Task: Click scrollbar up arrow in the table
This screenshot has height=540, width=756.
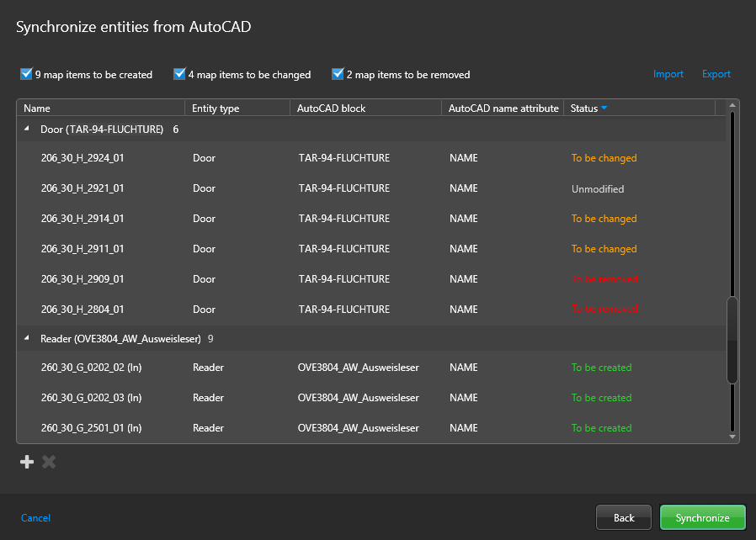Action: click(x=732, y=106)
